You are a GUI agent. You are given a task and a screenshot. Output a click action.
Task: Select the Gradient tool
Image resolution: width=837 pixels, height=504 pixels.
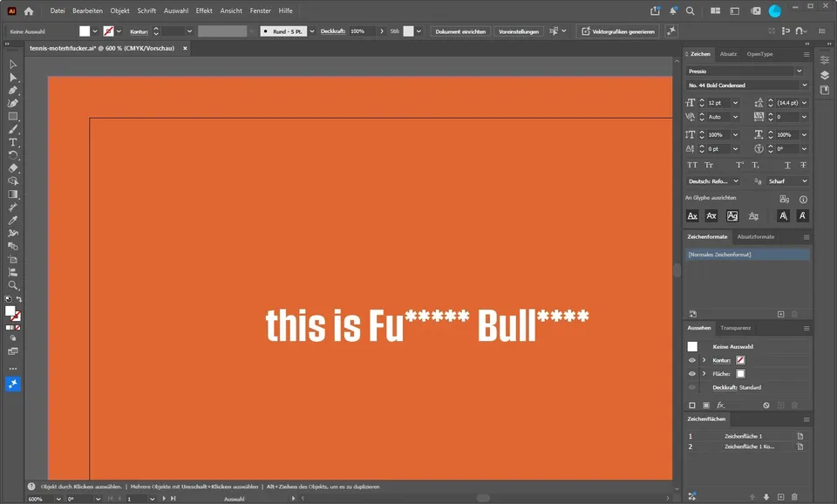[13, 194]
